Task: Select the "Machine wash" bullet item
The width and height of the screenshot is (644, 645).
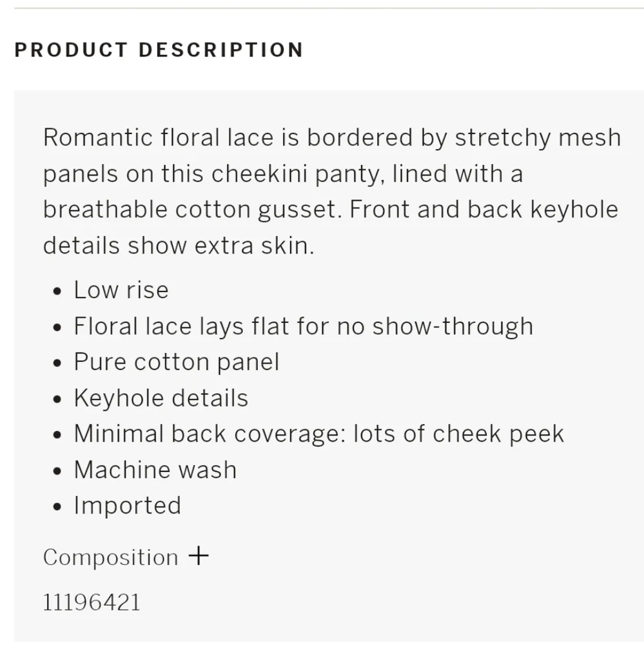Action: pyautogui.click(x=155, y=470)
